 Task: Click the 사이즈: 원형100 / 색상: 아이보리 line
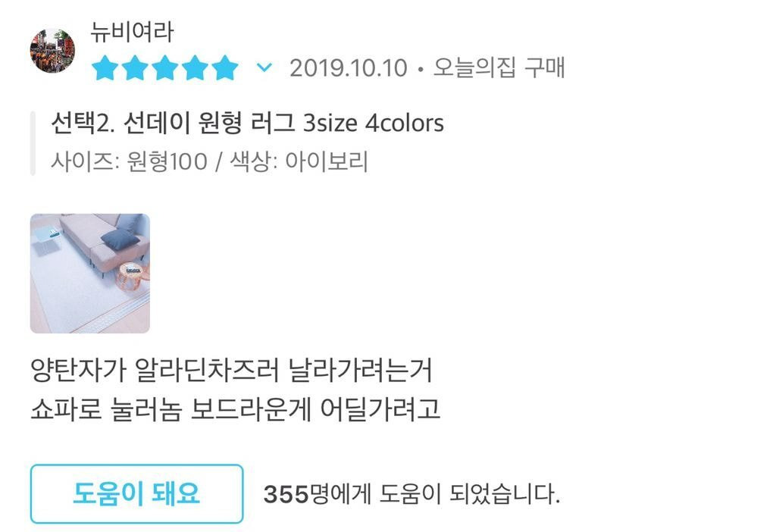(209, 161)
